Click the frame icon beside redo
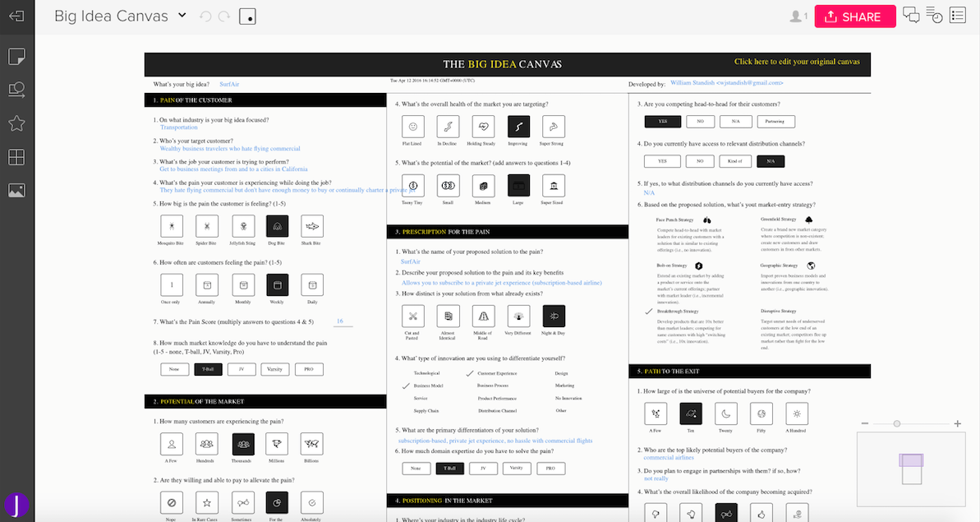980x522 pixels. click(x=247, y=16)
